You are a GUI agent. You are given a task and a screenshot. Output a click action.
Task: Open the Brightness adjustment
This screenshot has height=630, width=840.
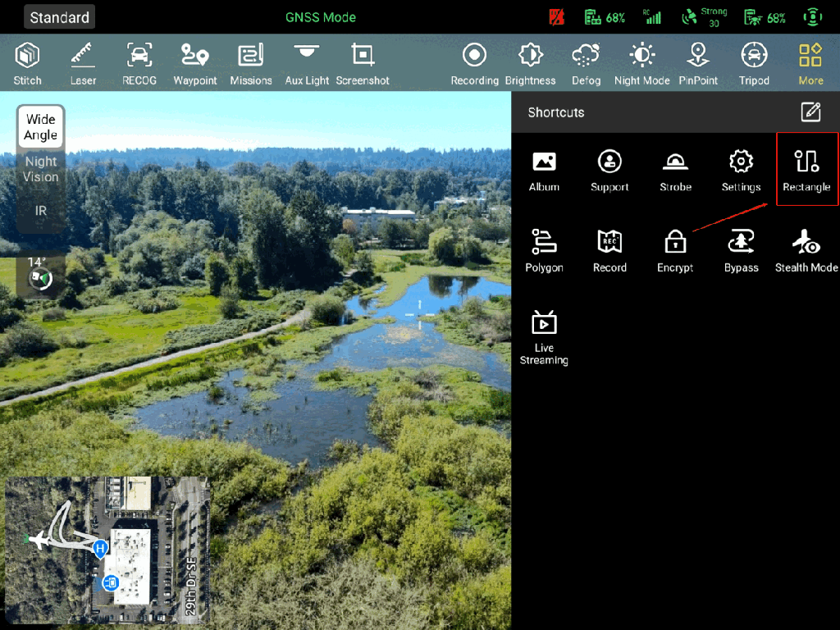530,64
